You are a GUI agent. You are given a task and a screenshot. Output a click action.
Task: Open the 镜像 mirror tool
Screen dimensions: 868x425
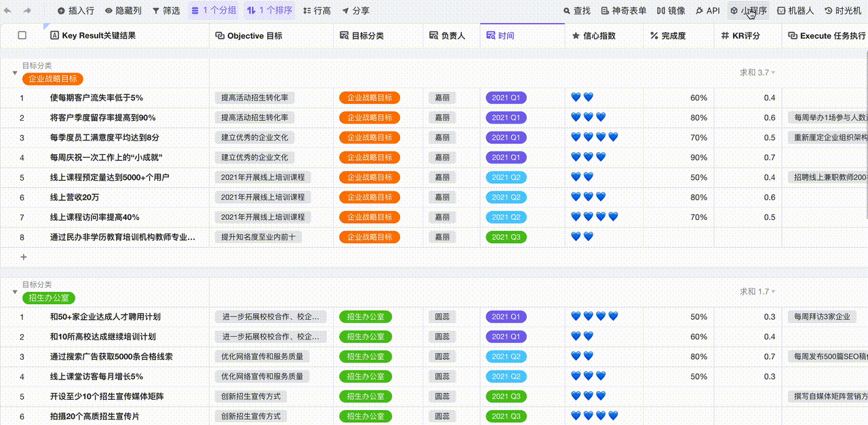pos(671,11)
